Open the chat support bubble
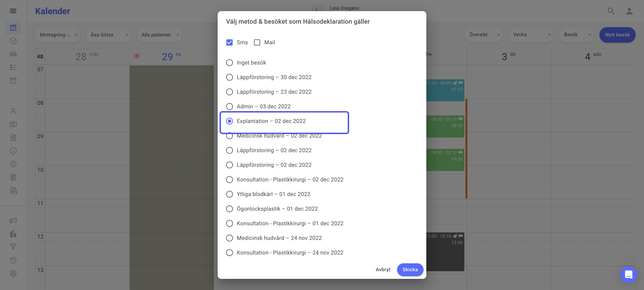The height and width of the screenshot is (290, 644). coord(628,274)
